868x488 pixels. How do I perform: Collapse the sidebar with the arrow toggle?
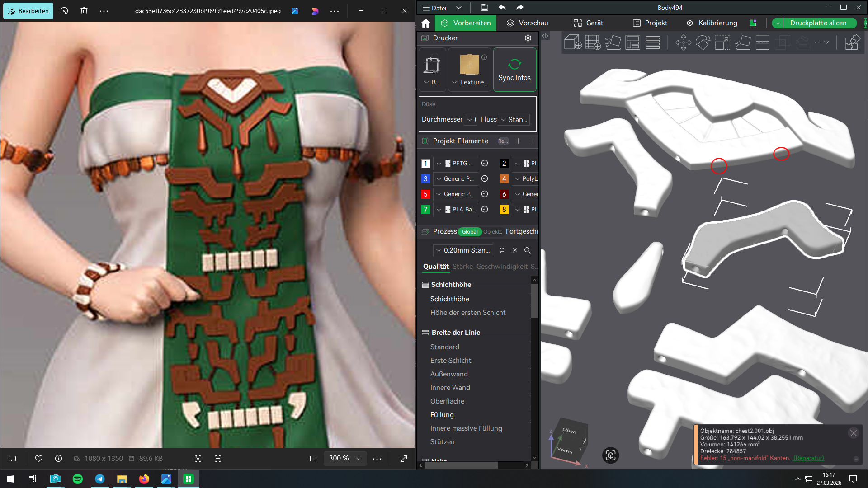click(x=545, y=36)
